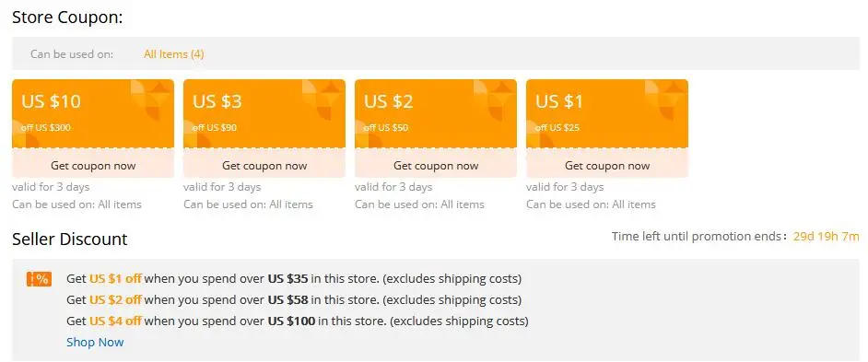Select the US $10 off US $300 coupon card
The height and width of the screenshot is (362, 868).
click(x=93, y=113)
